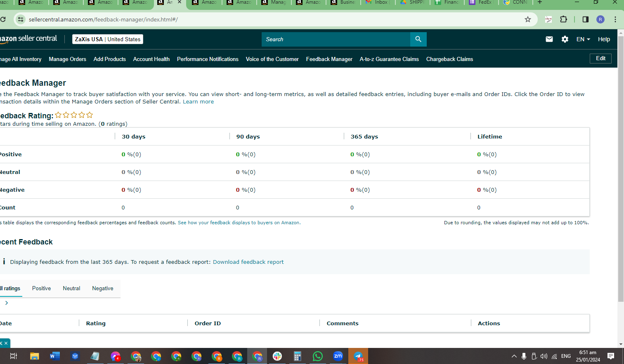Open the volume control in system tray
Image resolution: width=624 pixels, height=364 pixels.
coord(544,356)
